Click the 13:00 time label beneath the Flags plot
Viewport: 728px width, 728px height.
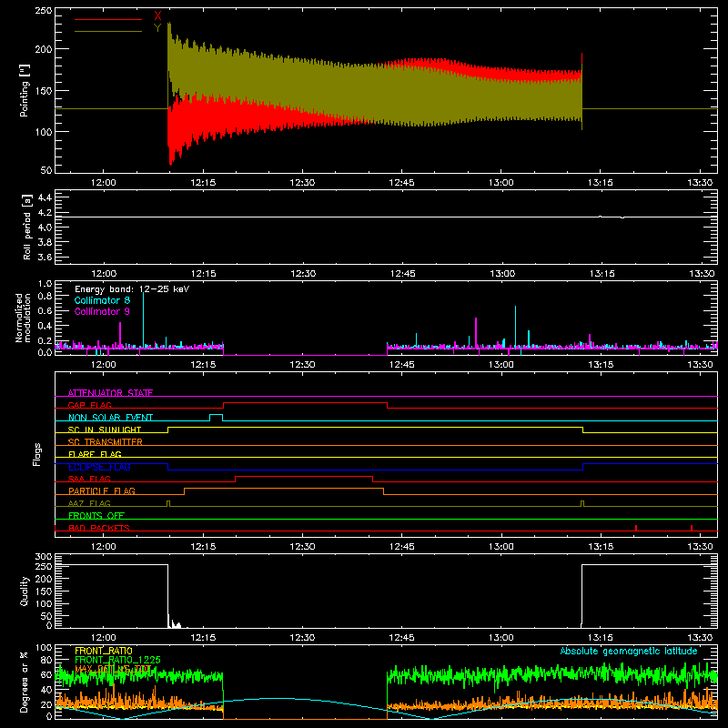tap(501, 547)
